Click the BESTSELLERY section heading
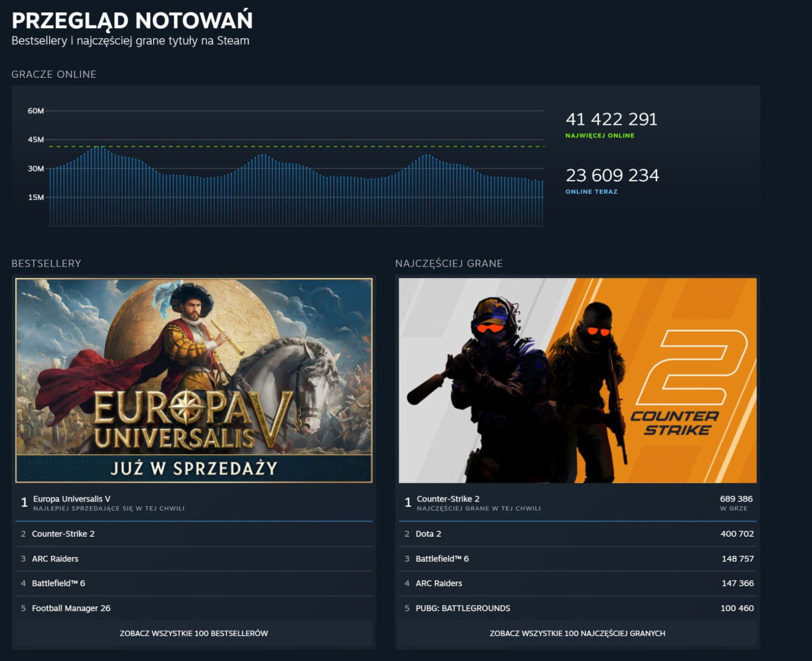This screenshot has width=812, height=661. (46, 264)
